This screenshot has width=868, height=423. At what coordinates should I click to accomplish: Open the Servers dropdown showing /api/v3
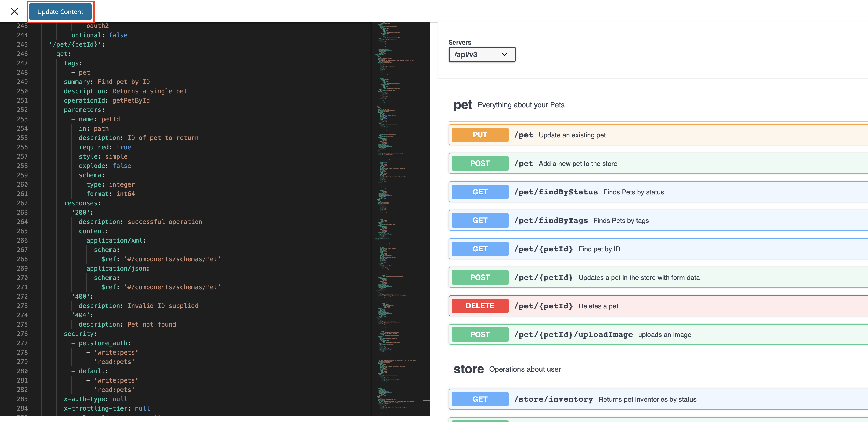481,54
